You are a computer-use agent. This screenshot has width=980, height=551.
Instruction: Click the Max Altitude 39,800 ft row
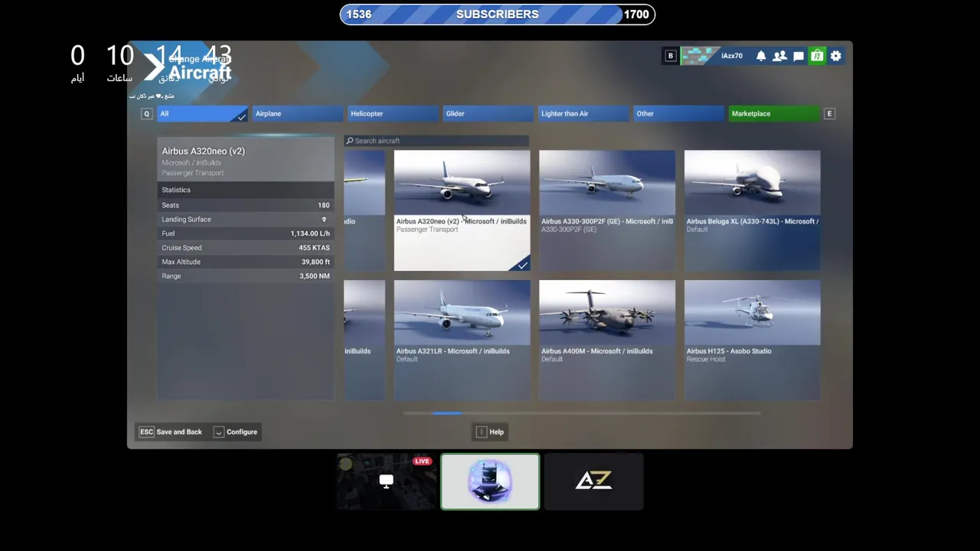click(246, 262)
